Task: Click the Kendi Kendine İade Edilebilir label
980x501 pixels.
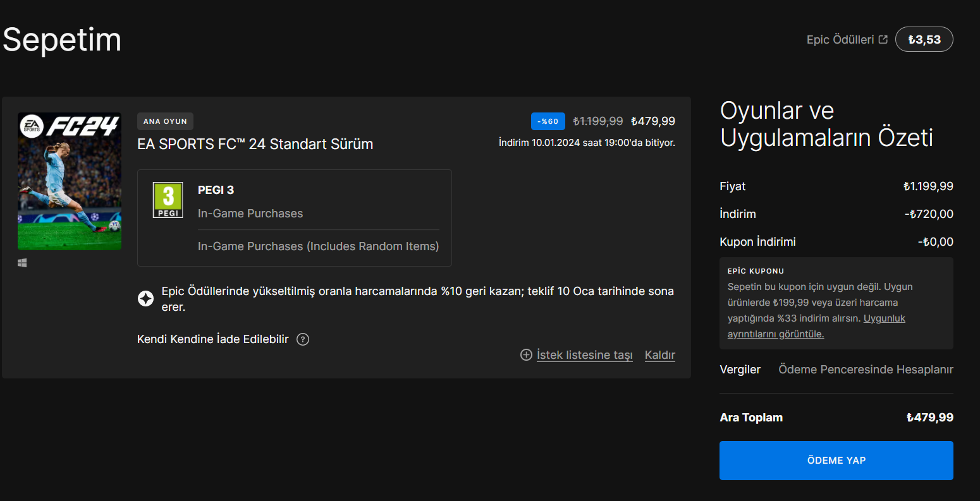Action: [x=213, y=339]
